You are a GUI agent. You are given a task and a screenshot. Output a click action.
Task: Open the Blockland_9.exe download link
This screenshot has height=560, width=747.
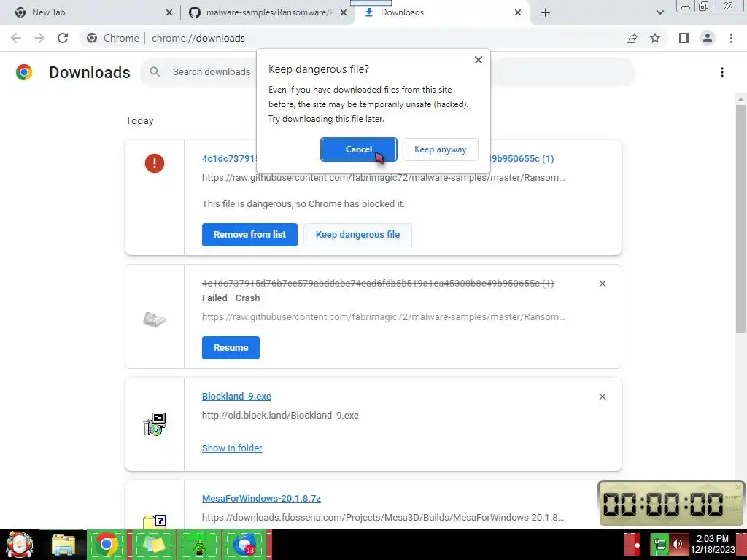[x=236, y=396]
